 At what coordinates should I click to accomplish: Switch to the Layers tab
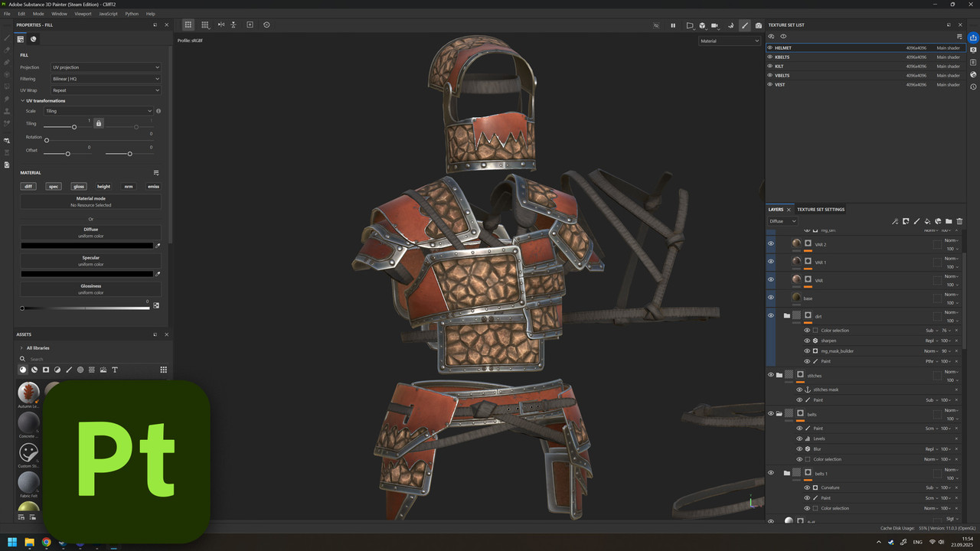pyautogui.click(x=776, y=209)
